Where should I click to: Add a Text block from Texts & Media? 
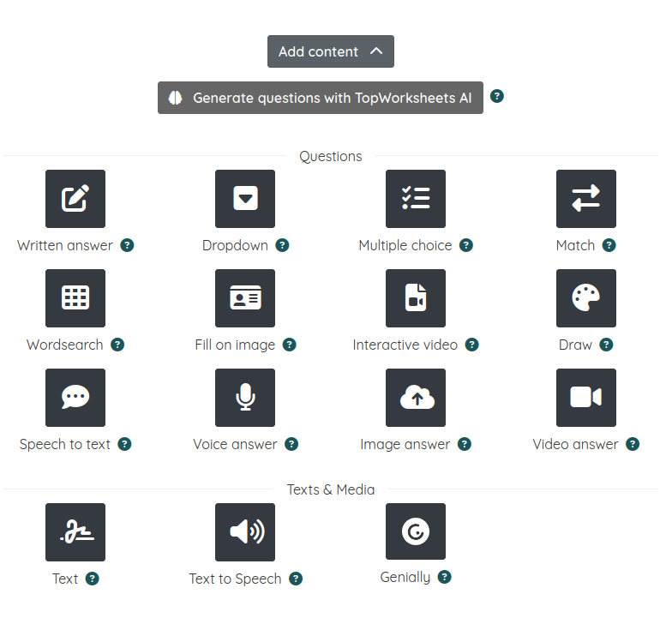(75, 532)
